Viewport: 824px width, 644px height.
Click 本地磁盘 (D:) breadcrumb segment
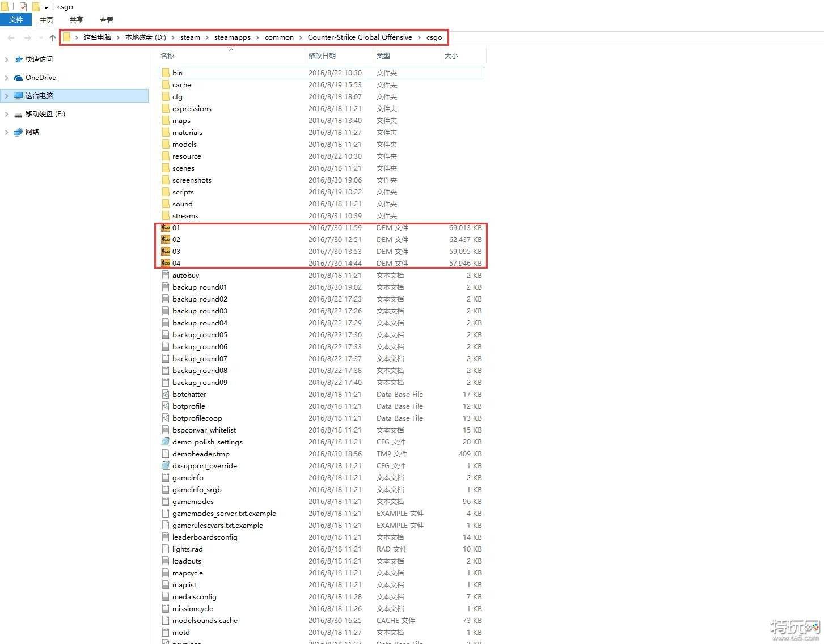point(146,37)
